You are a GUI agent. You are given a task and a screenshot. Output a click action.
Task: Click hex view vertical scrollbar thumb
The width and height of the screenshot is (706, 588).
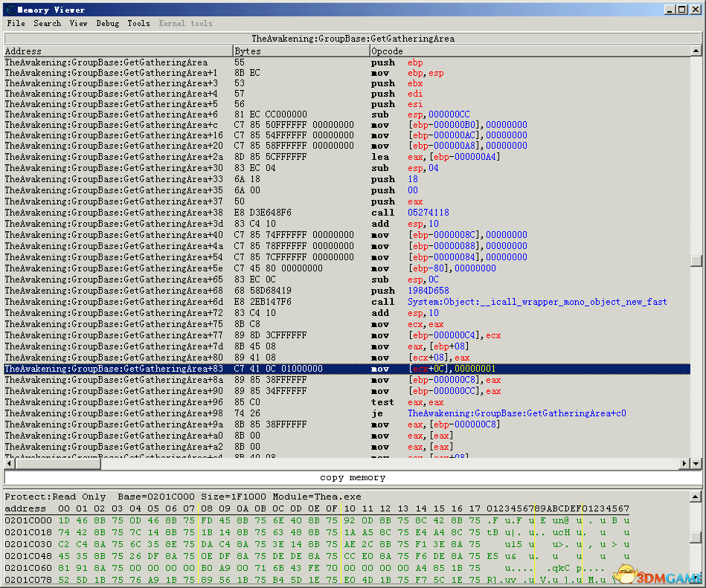pos(696,537)
